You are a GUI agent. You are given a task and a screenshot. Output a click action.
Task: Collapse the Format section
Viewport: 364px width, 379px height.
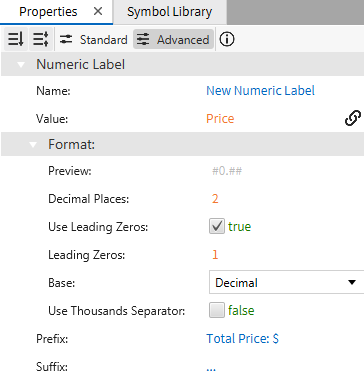[x=33, y=145]
